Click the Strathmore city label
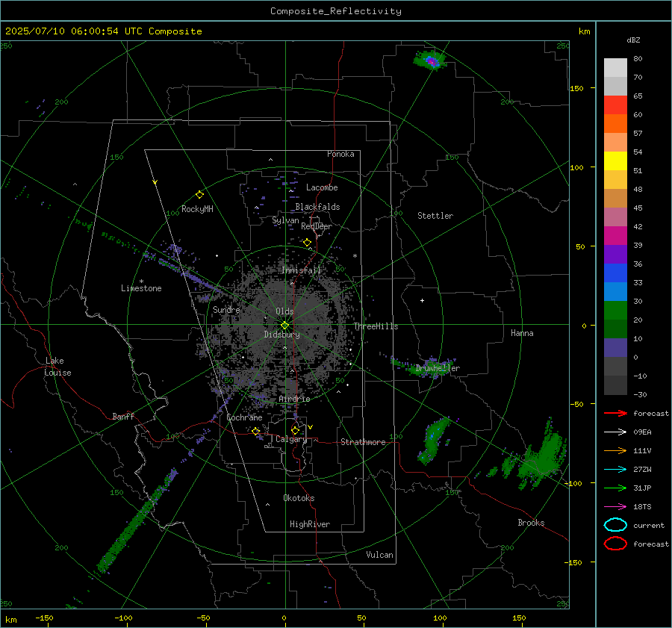 [363, 442]
